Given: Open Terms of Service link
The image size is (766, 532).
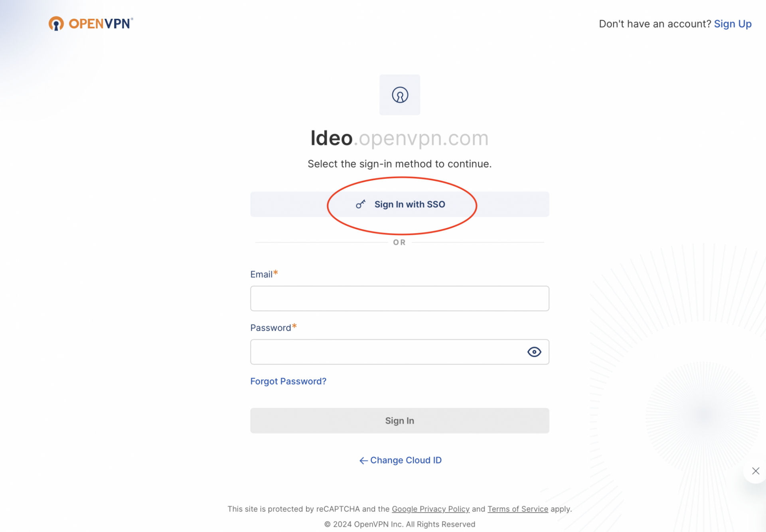Looking at the screenshot, I should point(518,509).
